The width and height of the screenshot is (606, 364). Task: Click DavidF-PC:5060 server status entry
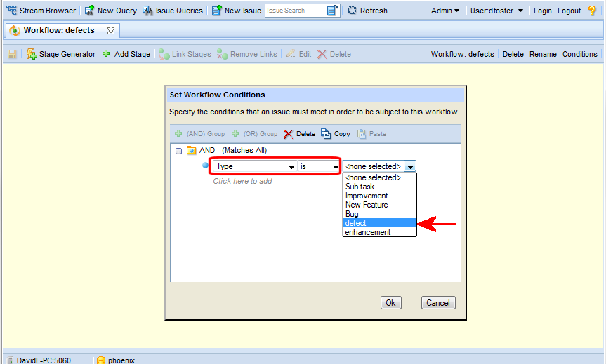[x=39, y=360]
